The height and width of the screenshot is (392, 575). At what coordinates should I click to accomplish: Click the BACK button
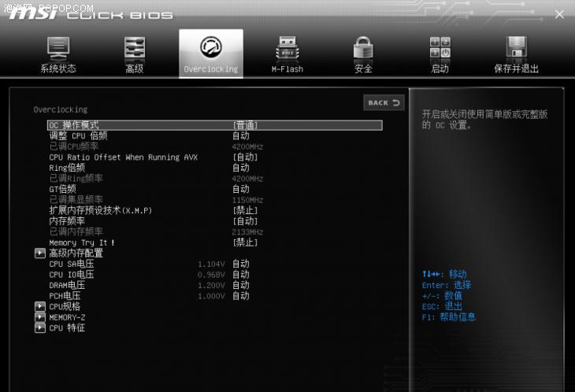pos(384,103)
